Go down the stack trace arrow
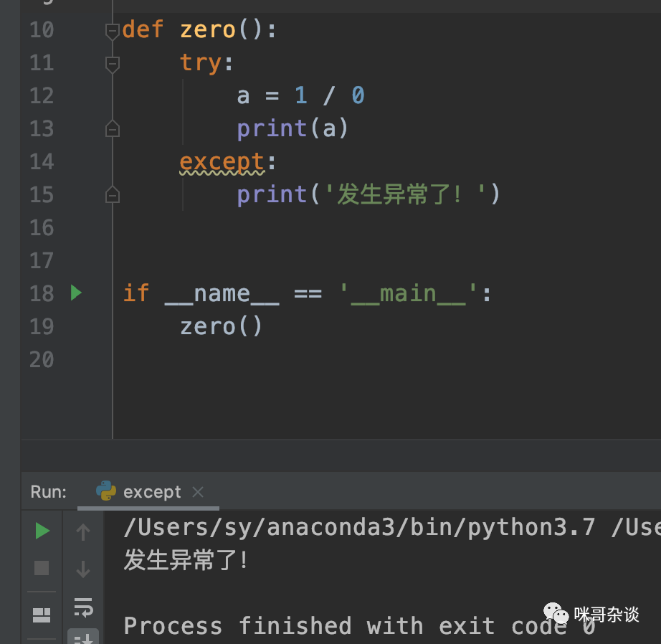The height and width of the screenshot is (644, 661). tap(83, 569)
